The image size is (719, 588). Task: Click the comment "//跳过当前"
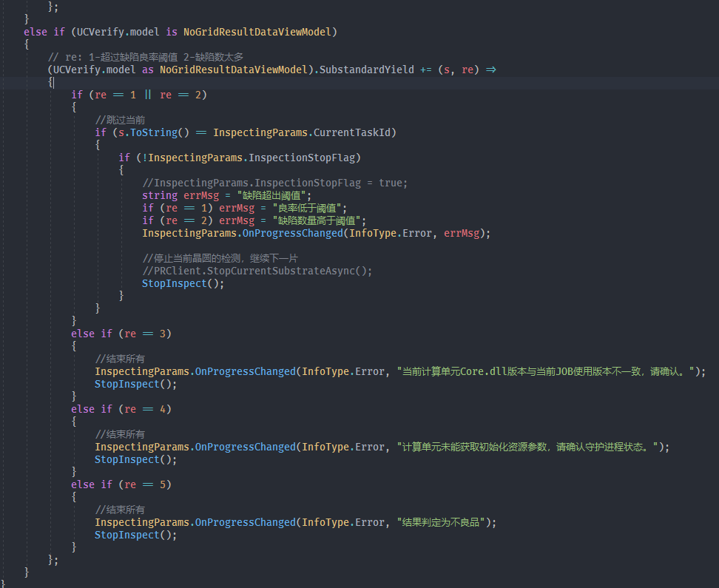pos(120,120)
